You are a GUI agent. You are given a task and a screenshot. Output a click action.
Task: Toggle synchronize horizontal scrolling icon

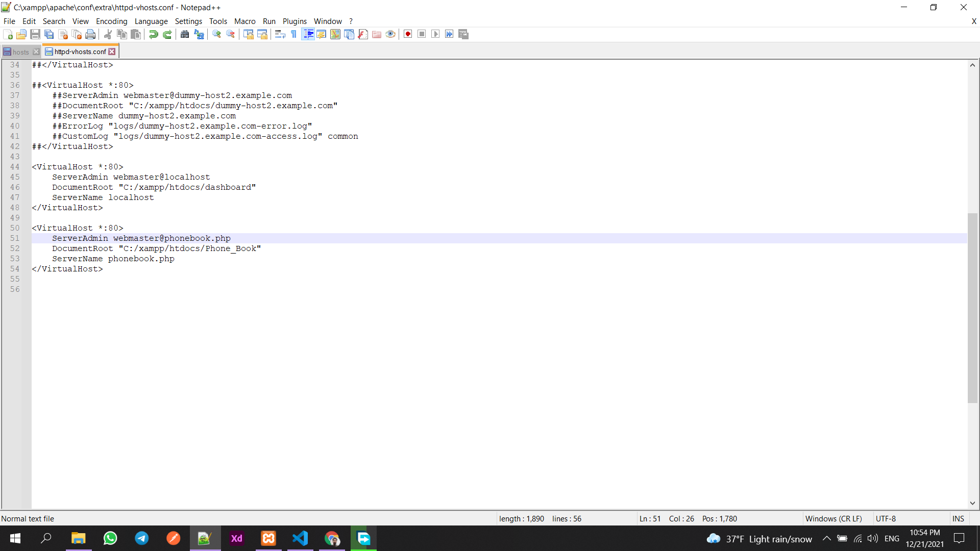(262, 34)
